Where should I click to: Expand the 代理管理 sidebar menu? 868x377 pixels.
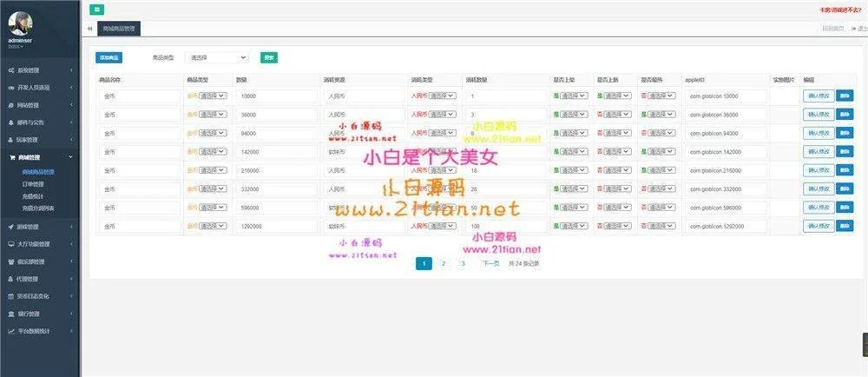(39, 279)
